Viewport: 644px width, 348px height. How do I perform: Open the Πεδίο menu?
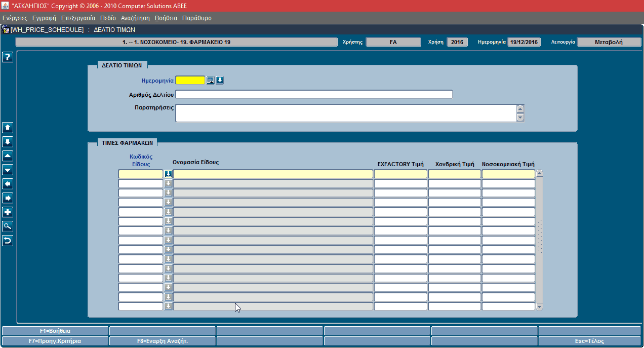click(x=108, y=18)
